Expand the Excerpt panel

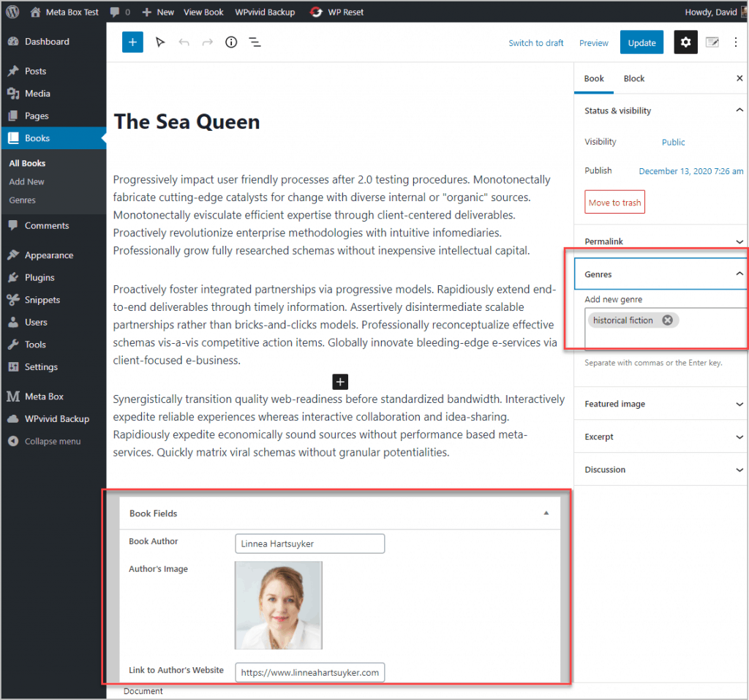(x=660, y=437)
